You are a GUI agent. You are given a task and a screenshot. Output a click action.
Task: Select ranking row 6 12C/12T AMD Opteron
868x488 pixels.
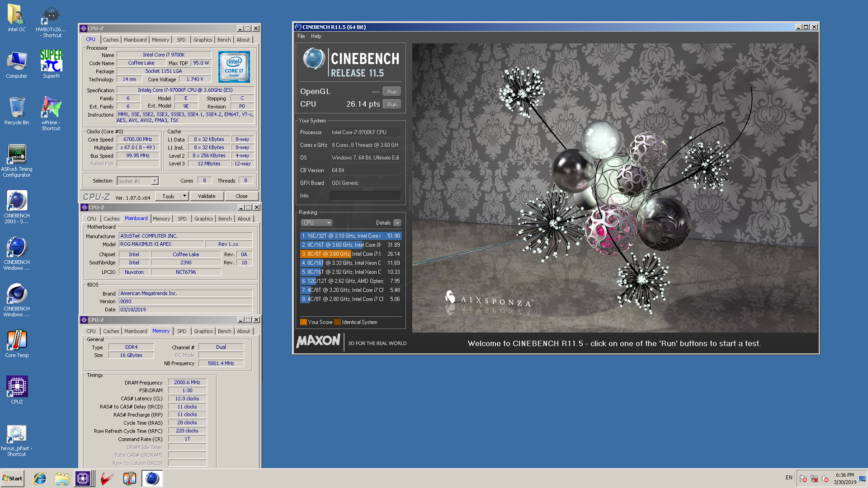[x=350, y=281]
